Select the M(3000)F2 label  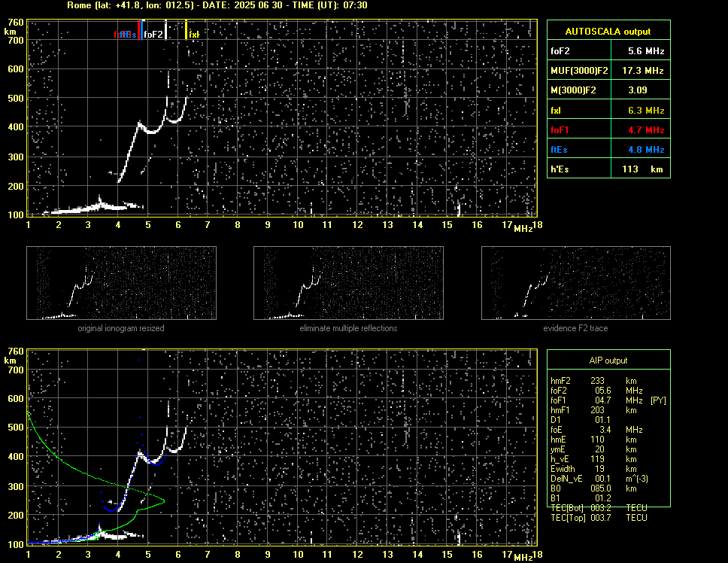click(x=573, y=90)
